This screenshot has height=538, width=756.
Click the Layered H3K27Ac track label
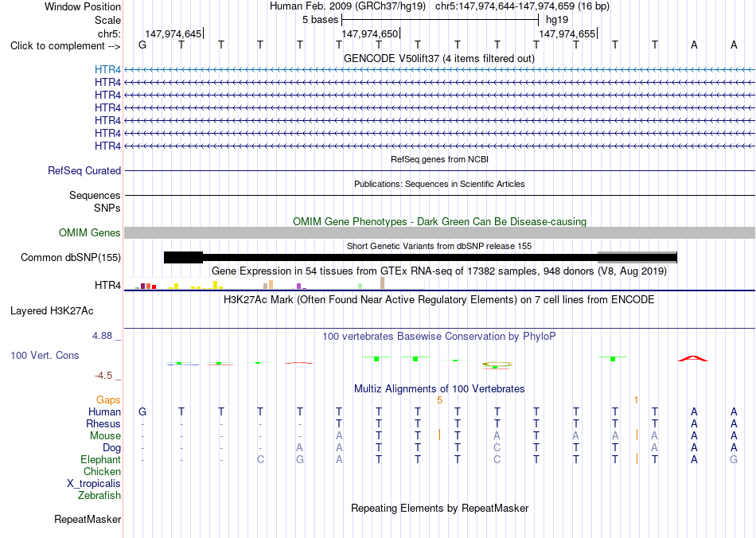[52, 311]
